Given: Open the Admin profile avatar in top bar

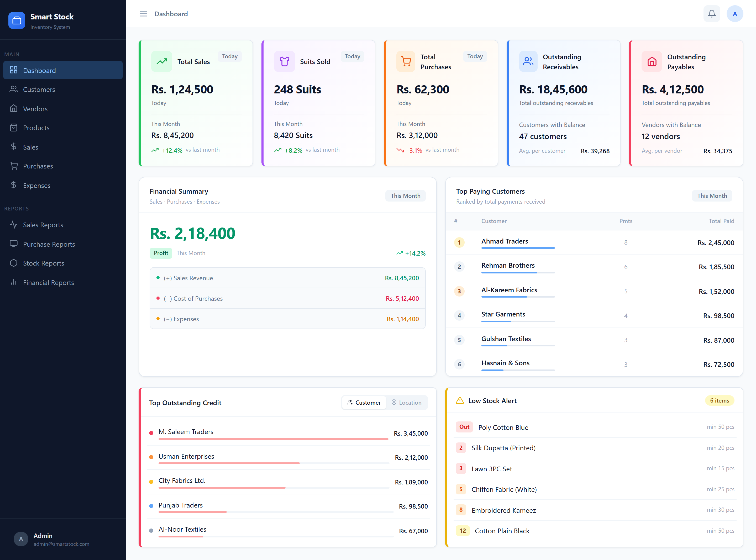Looking at the screenshot, I should [735, 14].
